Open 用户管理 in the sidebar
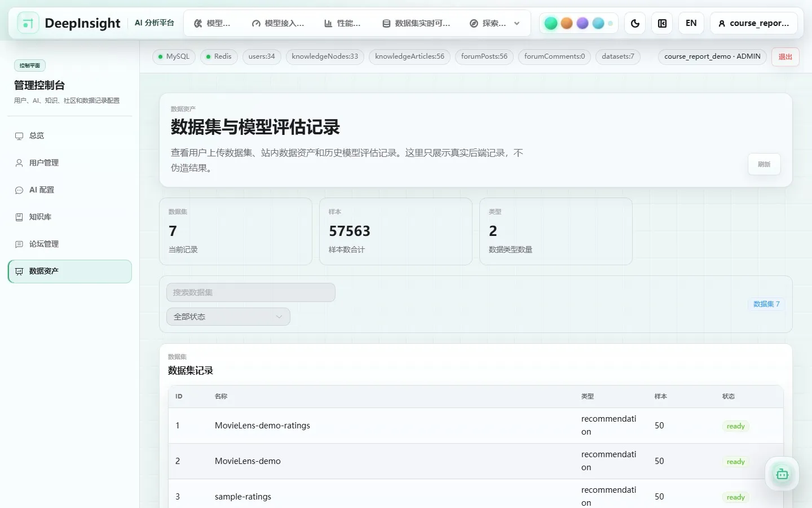The height and width of the screenshot is (508, 812). tap(69, 163)
